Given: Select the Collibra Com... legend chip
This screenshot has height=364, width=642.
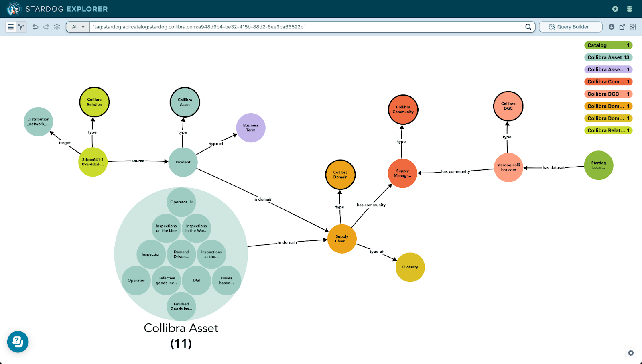Looking at the screenshot, I should tap(608, 82).
